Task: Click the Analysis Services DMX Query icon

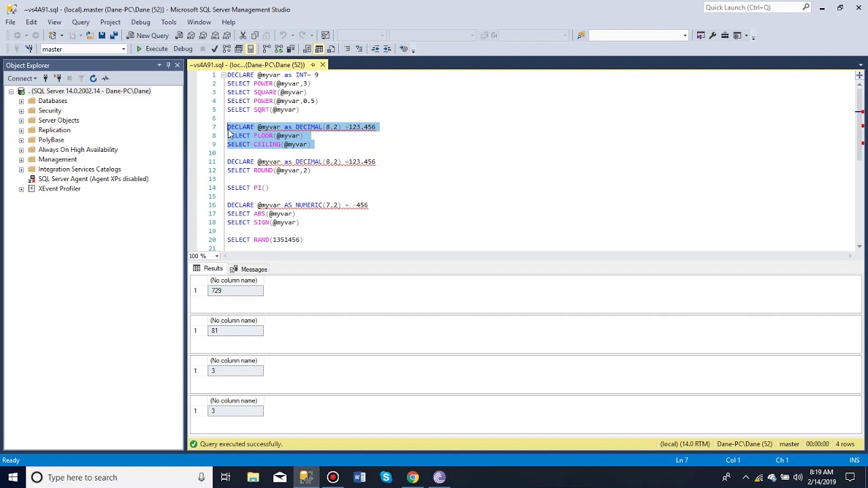Action: tap(203, 35)
